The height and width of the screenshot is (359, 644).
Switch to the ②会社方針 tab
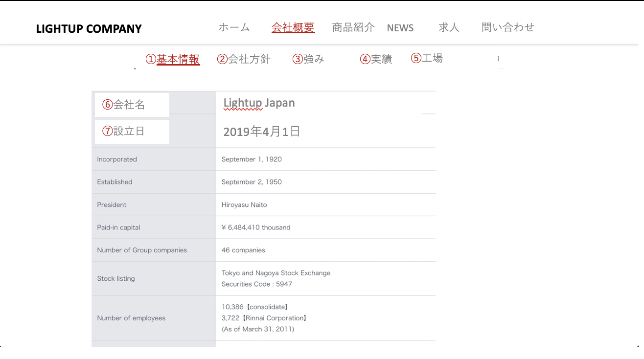[244, 59]
